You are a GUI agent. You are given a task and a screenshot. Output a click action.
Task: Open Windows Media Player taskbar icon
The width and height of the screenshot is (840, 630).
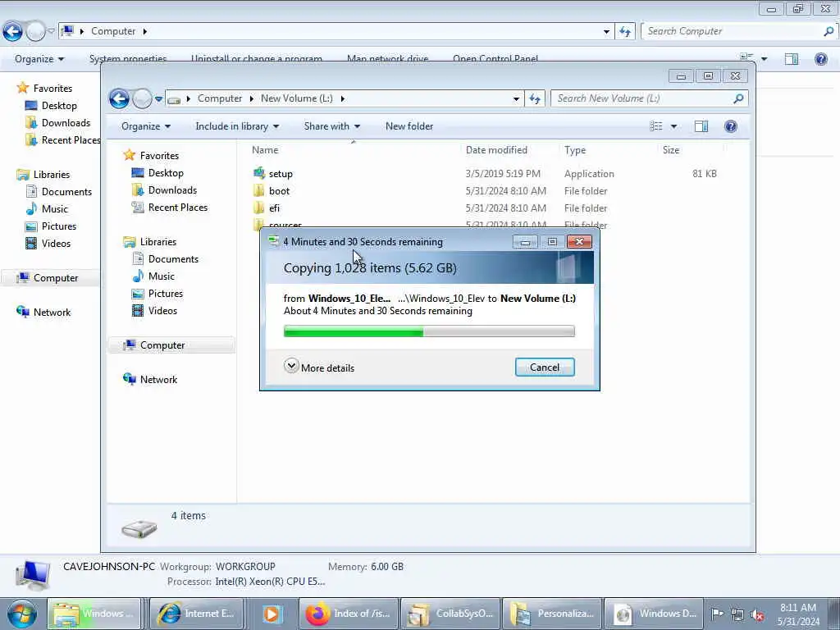pyautogui.click(x=272, y=614)
